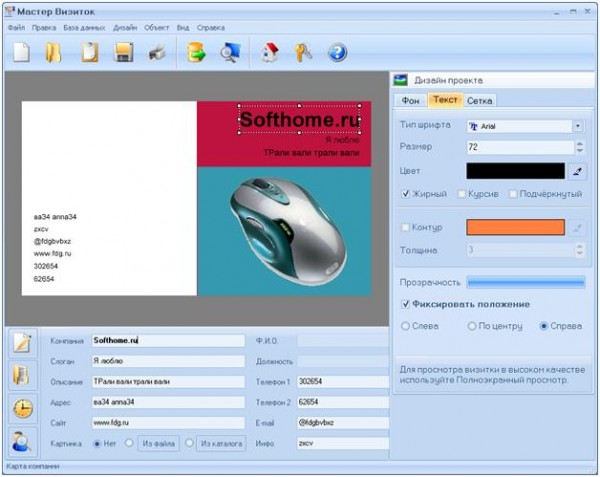Switch to the Текст tab
This screenshot has height=477, width=600.
point(445,100)
